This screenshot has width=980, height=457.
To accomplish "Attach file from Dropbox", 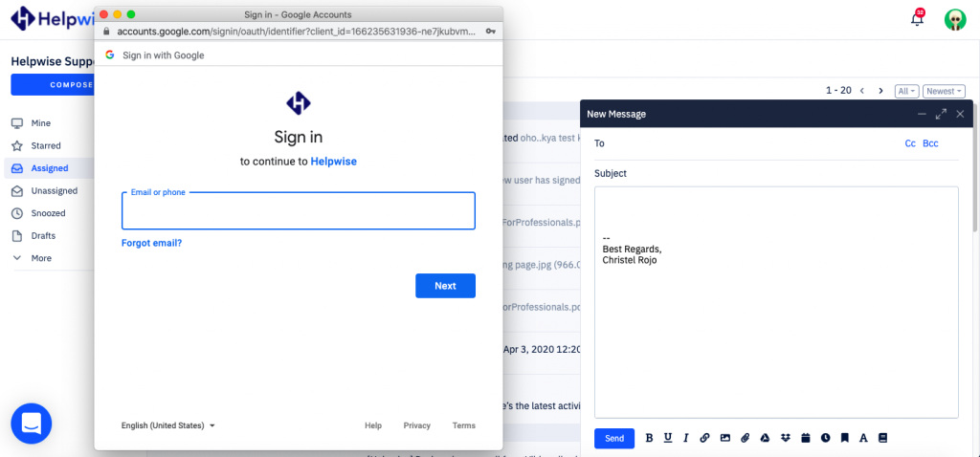I will click(x=786, y=438).
